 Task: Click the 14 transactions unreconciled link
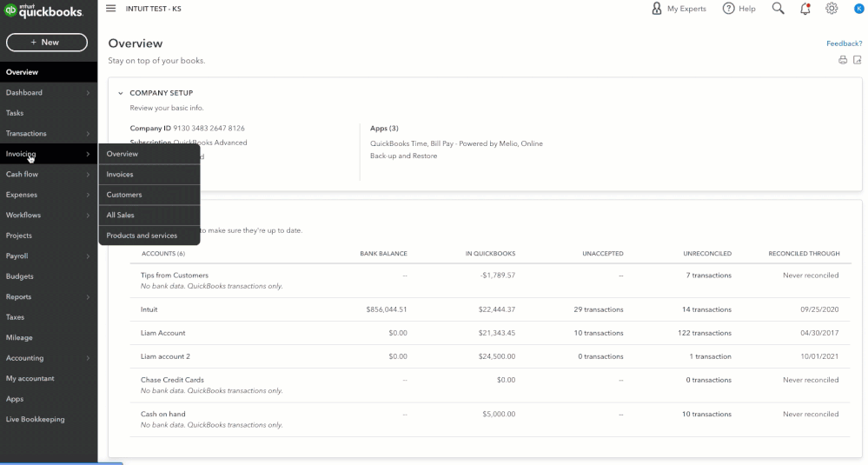click(706, 309)
